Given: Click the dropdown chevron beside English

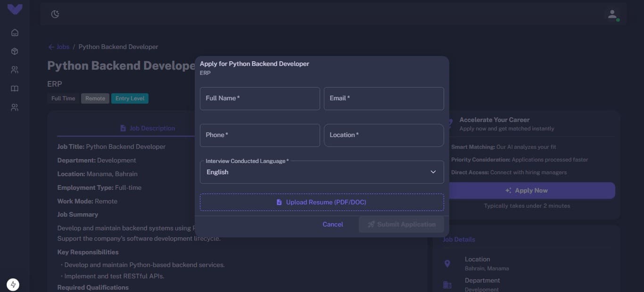Looking at the screenshot, I should pyautogui.click(x=433, y=172).
